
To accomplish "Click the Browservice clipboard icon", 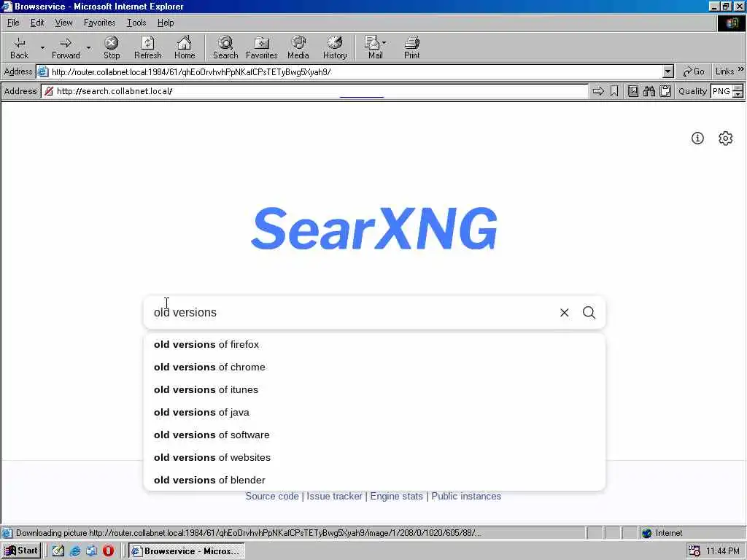I will click(665, 91).
